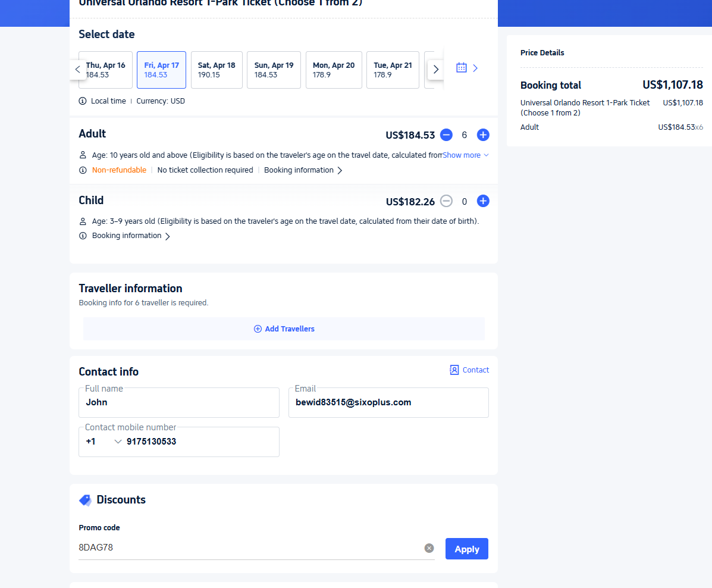This screenshot has height=588, width=712.
Task: Show later dates with right arrow
Action: pyautogui.click(x=435, y=70)
